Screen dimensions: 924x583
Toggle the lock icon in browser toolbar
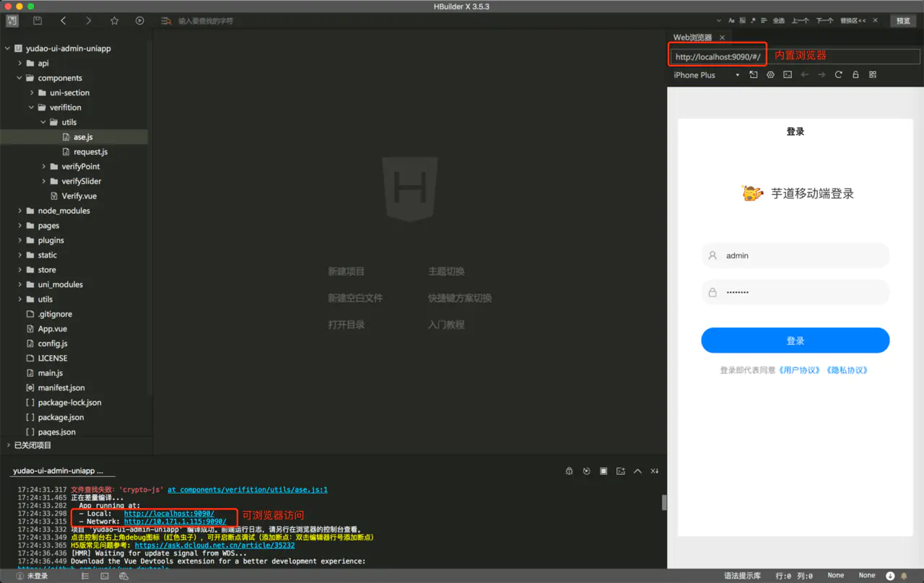click(855, 75)
